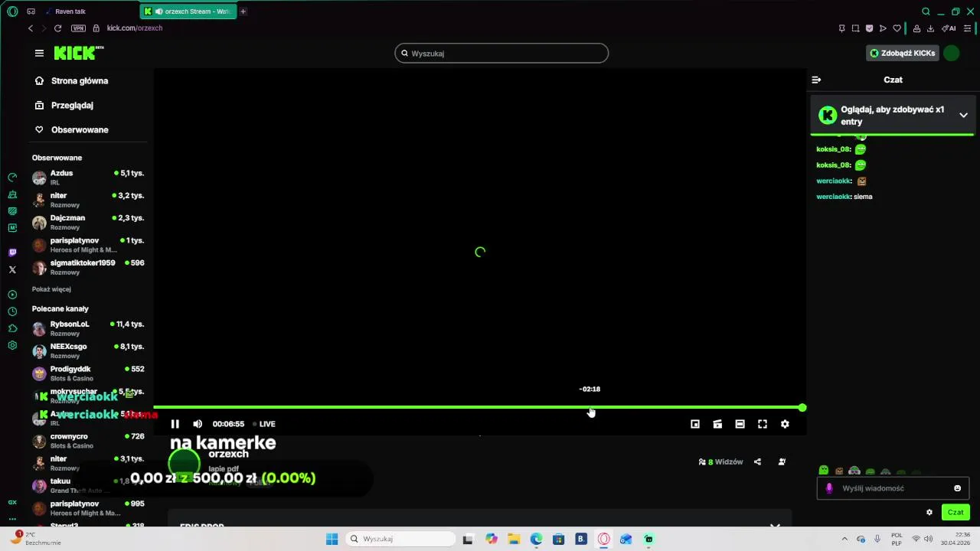Switch to the Raven talk tab
The image size is (980, 551).
(88, 11)
